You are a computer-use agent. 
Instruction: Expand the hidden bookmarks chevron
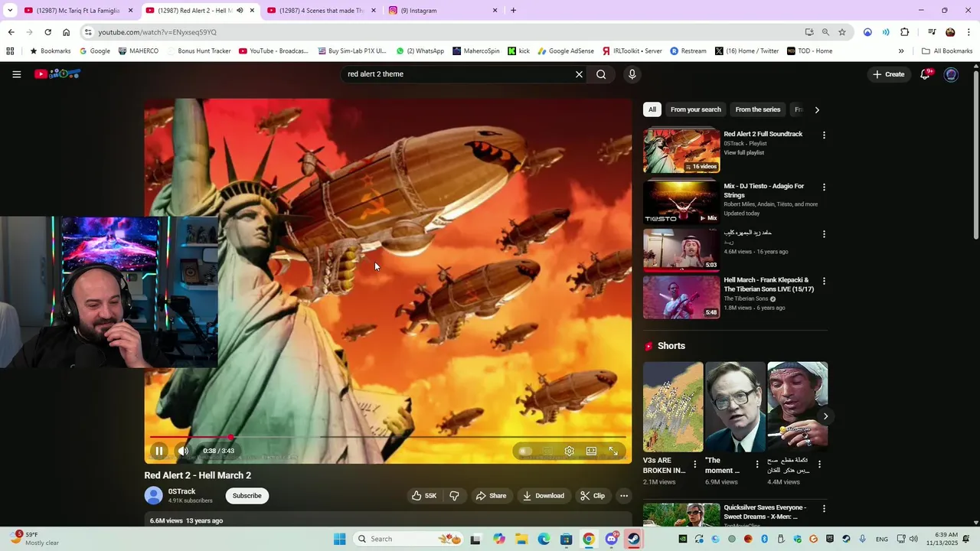901,51
